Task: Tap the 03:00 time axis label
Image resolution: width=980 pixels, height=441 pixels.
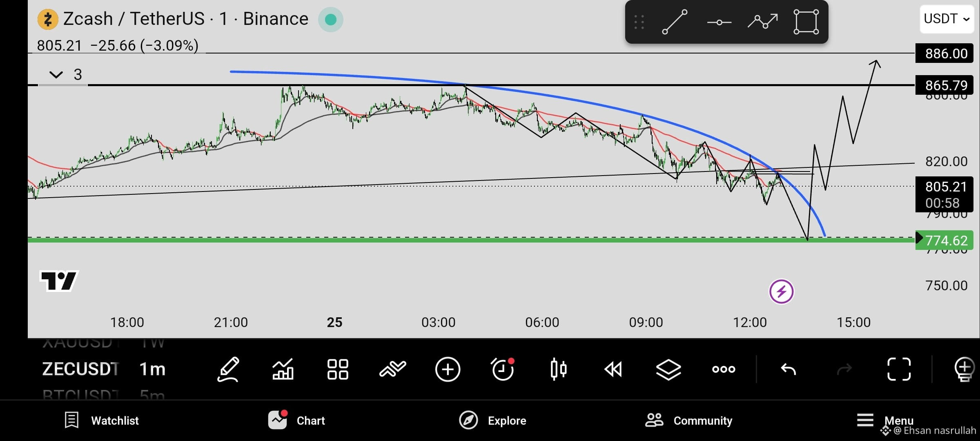Action: pos(438,322)
